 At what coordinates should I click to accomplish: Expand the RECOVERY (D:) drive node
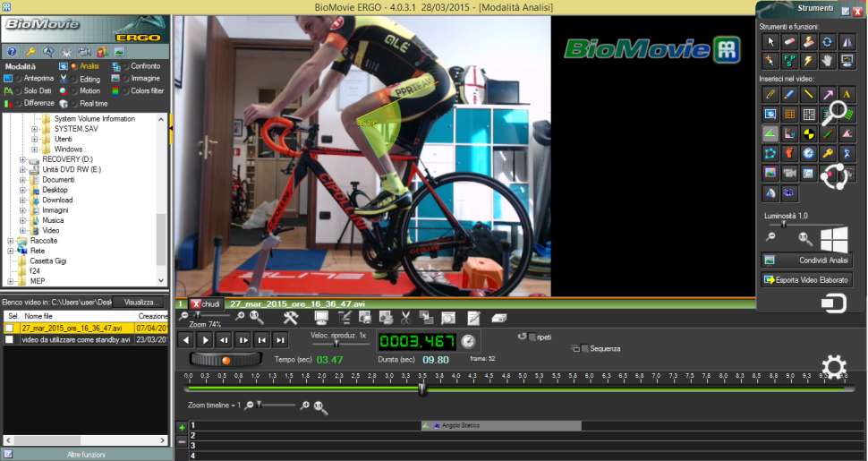click(x=22, y=159)
